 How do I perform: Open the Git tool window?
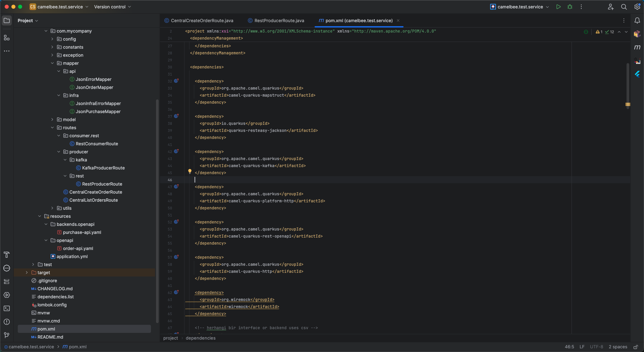point(7,335)
